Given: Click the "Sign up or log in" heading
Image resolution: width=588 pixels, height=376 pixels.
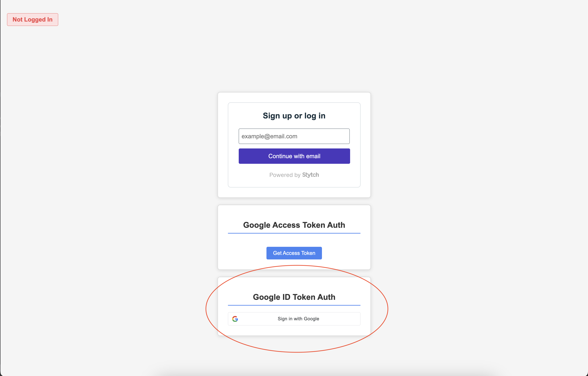Looking at the screenshot, I should click(x=294, y=116).
